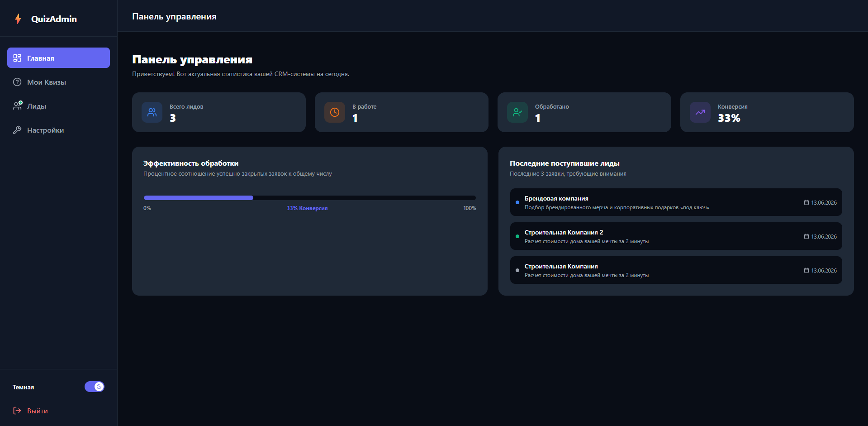The image size is (868, 426).
Task: Open the Настройки section
Action: click(58, 130)
